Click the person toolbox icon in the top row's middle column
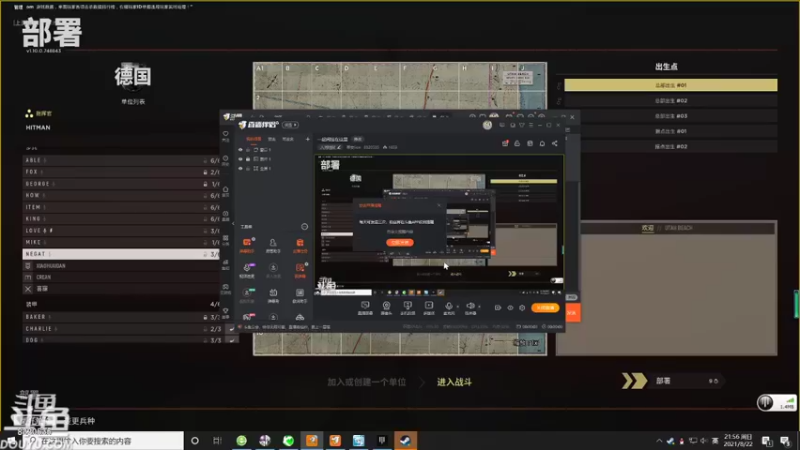800x450 pixels. tap(273, 243)
